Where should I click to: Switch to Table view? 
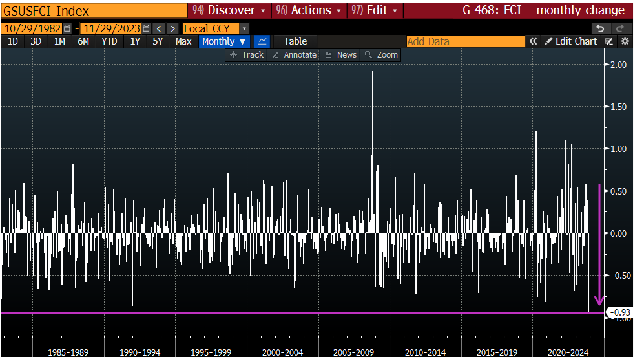click(x=295, y=41)
